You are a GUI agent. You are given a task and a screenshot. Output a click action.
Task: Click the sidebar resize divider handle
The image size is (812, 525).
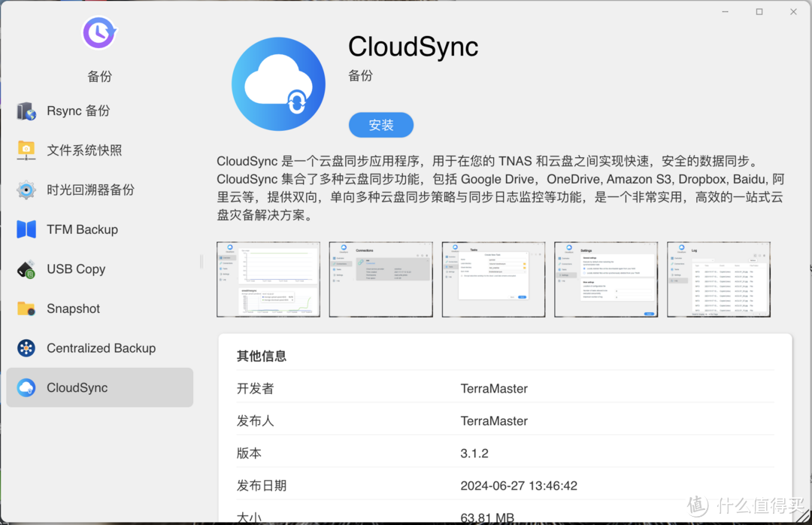201,262
